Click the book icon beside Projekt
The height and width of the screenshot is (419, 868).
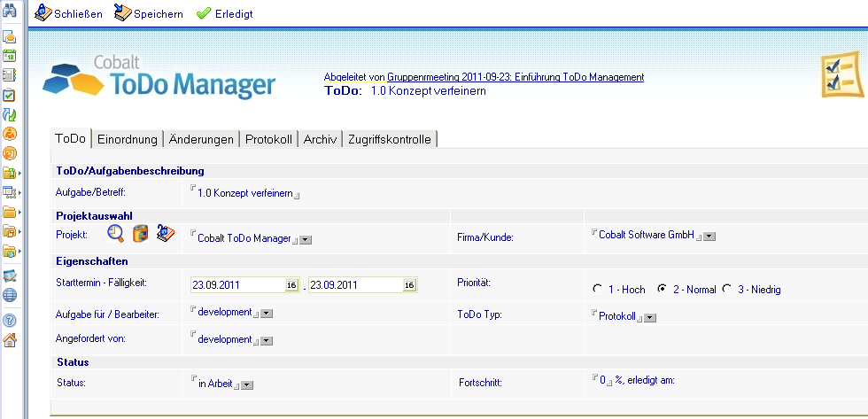click(165, 233)
